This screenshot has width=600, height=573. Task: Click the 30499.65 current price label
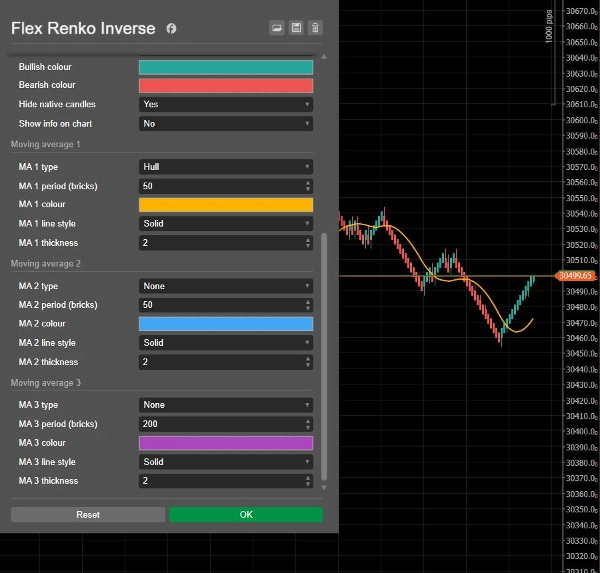tap(576, 276)
